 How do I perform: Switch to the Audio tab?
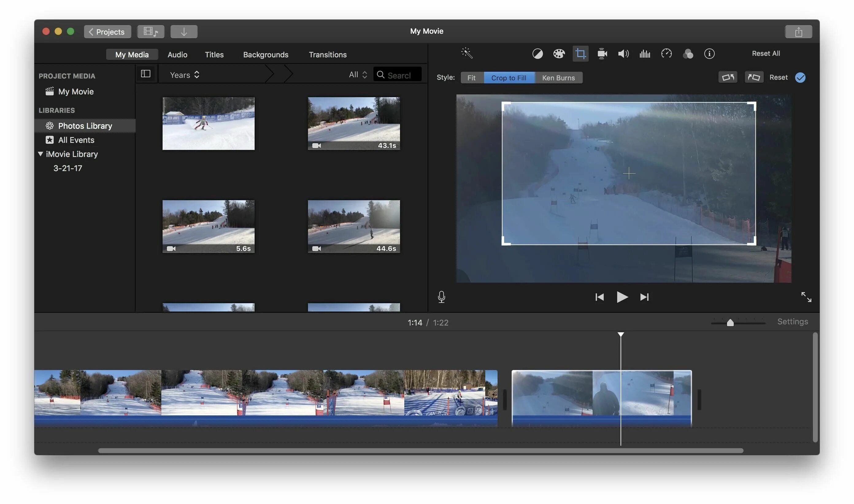[177, 54]
